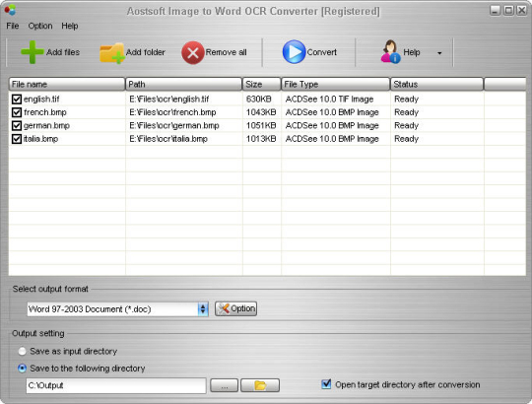
Task: Sort by File name column header
Action: click(67, 84)
